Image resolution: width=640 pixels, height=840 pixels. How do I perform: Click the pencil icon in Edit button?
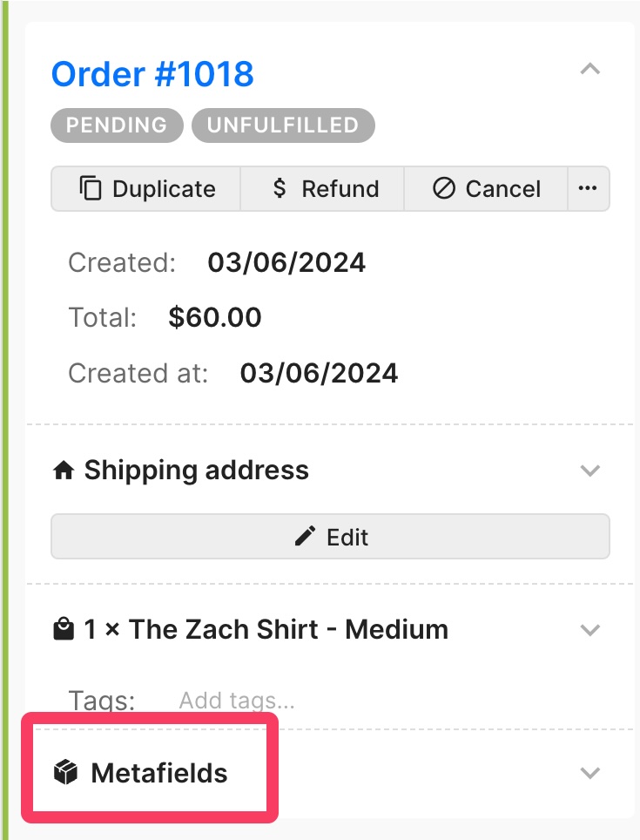point(305,536)
